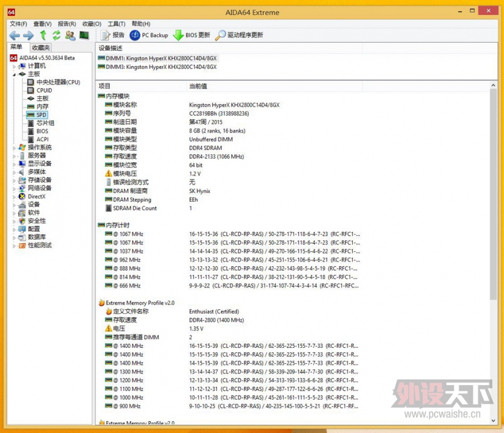Viewport: 504px width, 433px height.
Task: Click the 当前值 column header
Action: [274, 86]
